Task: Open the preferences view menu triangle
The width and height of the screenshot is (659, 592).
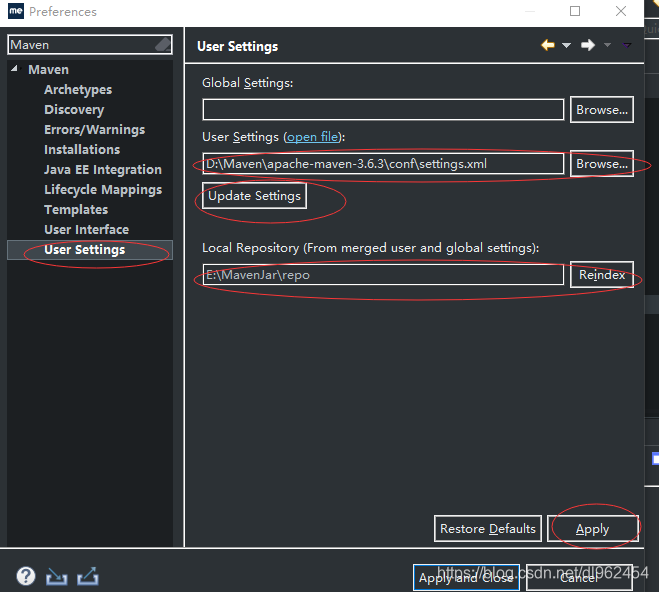Action: [x=627, y=45]
